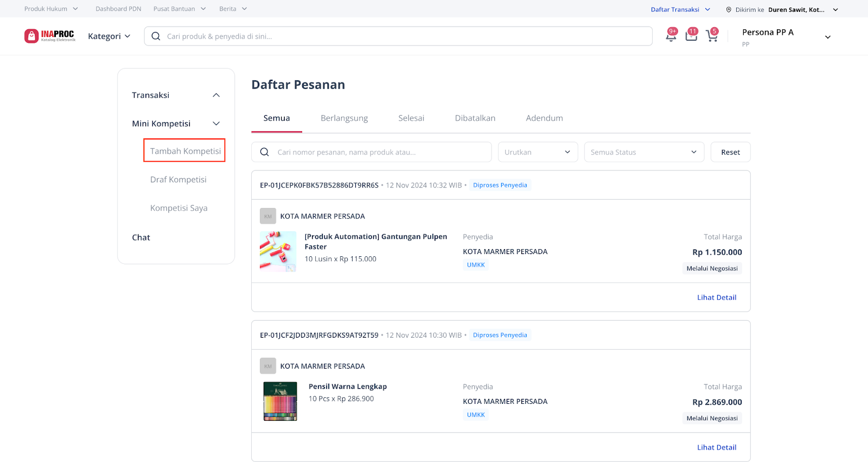Click the Reset button
The image size is (868, 462).
[x=730, y=152]
